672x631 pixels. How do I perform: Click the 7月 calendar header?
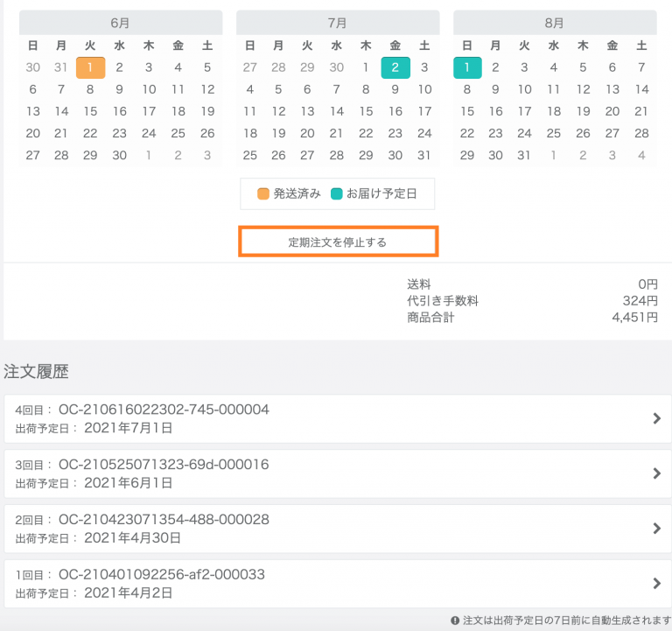(x=337, y=22)
